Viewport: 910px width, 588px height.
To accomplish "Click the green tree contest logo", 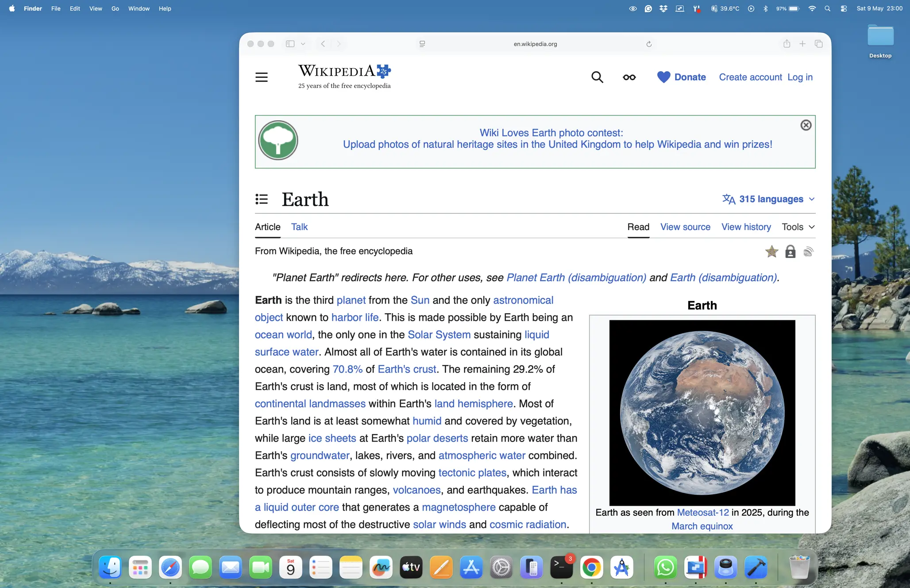I will tap(278, 140).
